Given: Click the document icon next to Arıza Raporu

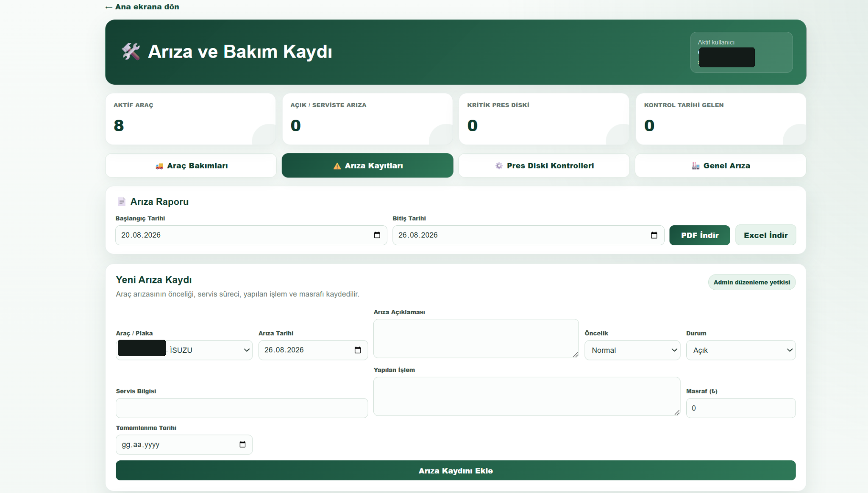Looking at the screenshot, I should (122, 202).
